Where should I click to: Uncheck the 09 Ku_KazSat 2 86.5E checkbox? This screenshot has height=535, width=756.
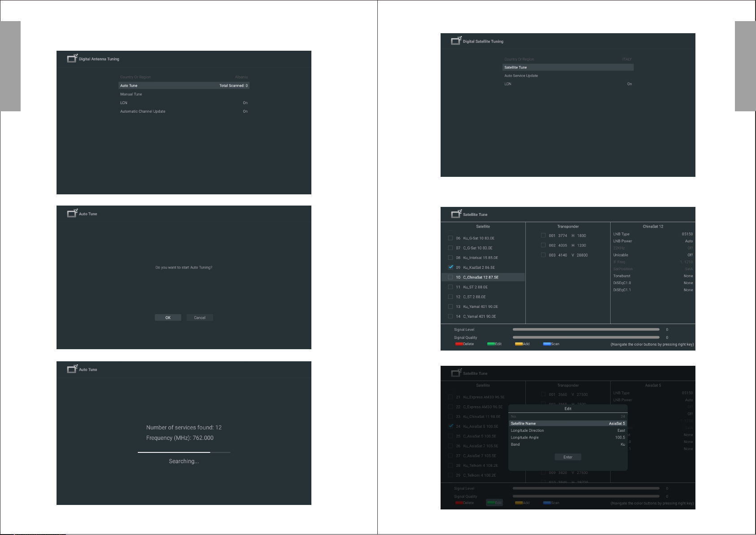(x=450, y=267)
